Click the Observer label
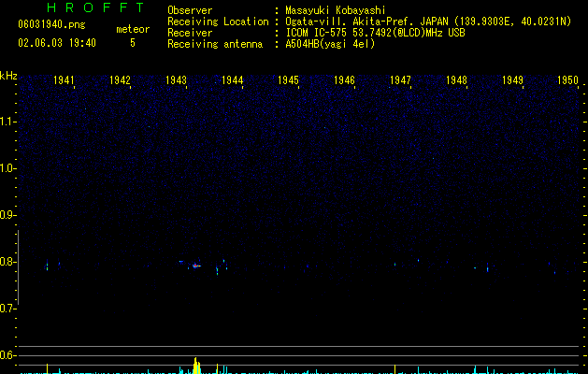The image size is (588, 374). click(190, 10)
